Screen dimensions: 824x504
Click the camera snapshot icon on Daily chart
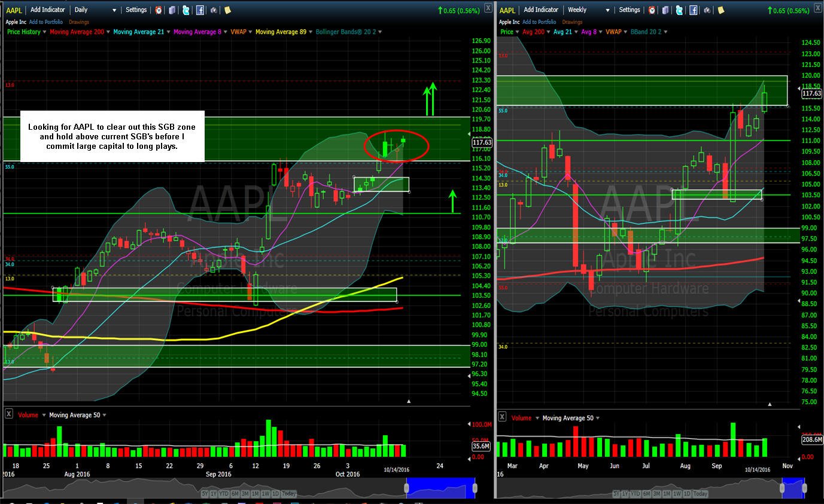pos(214,10)
